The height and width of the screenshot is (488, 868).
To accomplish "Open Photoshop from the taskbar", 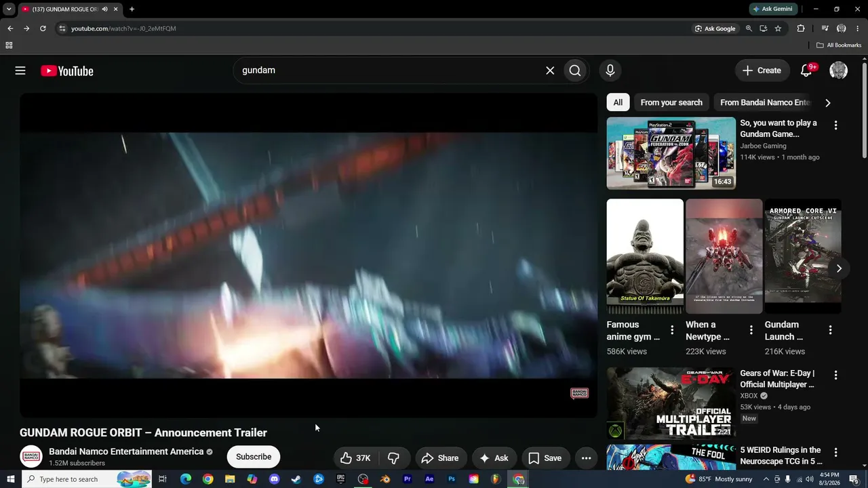I will pos(452,479).
